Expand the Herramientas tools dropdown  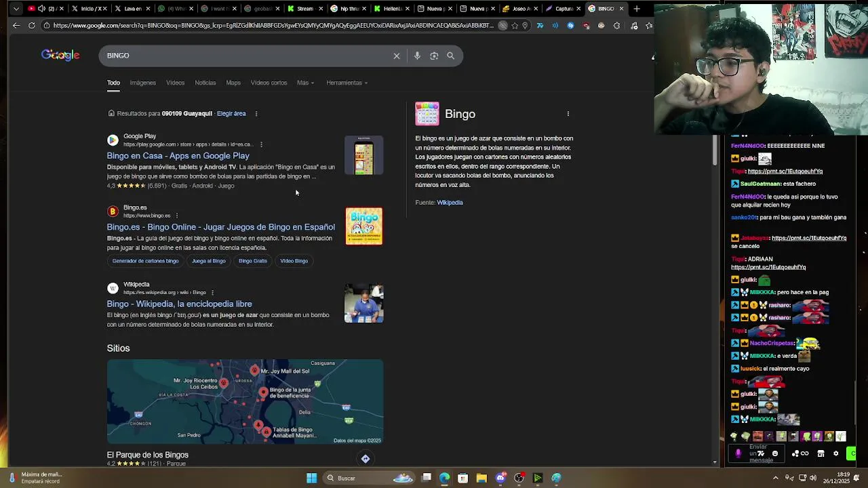point(347,83)
